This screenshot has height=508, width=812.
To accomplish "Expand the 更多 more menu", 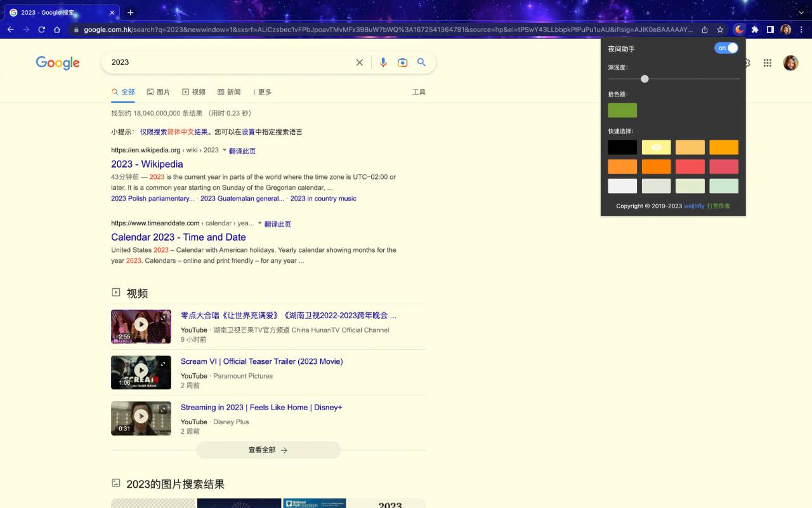I will (x=262, y=92).
